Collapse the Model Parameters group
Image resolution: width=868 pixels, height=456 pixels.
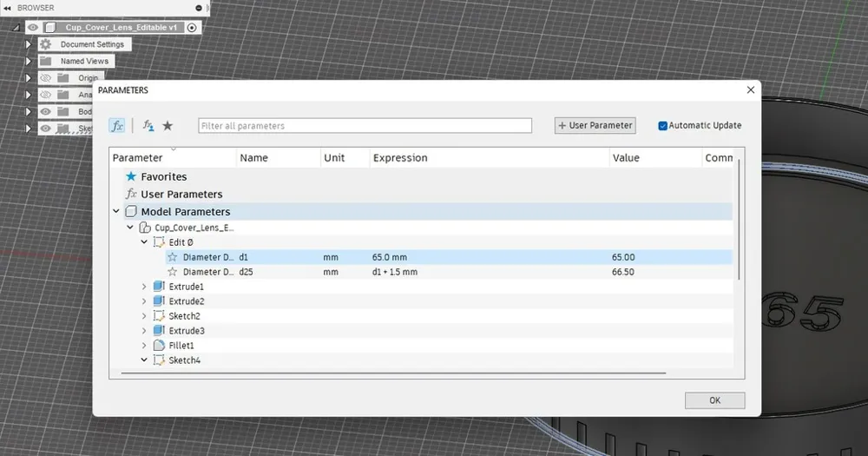(x=116, y=211)
